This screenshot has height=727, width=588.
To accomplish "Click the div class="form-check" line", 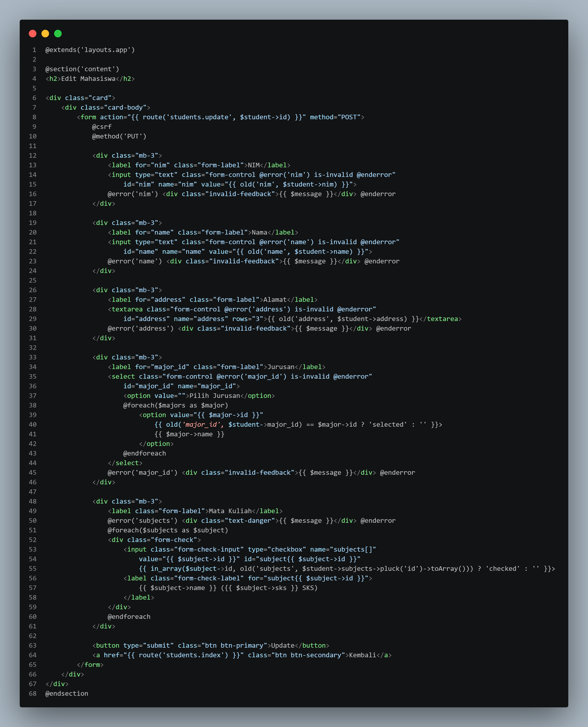I will pos(154,540).
